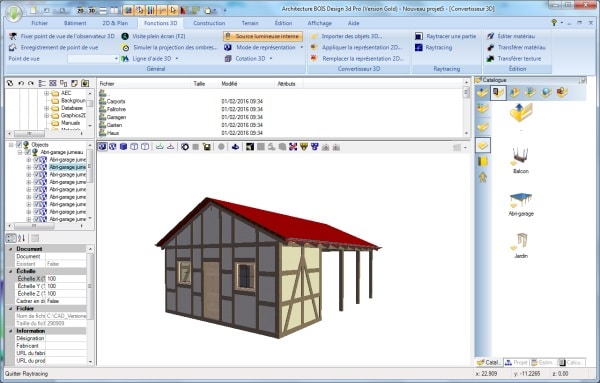This screenshot has width=600, height=383.
Task: Click Fixer point de vue de l'observateur 3D
Action: [x=62, y=36]
